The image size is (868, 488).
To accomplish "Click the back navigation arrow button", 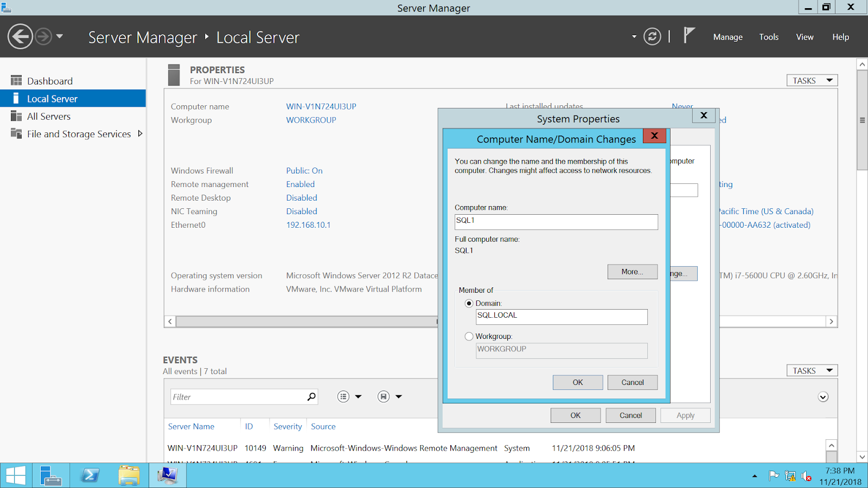I will pos(20,37).
